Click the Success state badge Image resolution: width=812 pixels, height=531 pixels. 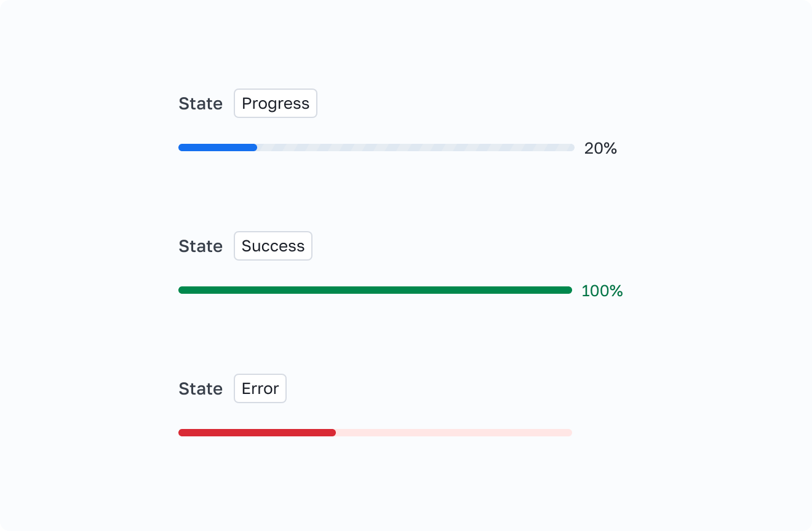(273, 246)
